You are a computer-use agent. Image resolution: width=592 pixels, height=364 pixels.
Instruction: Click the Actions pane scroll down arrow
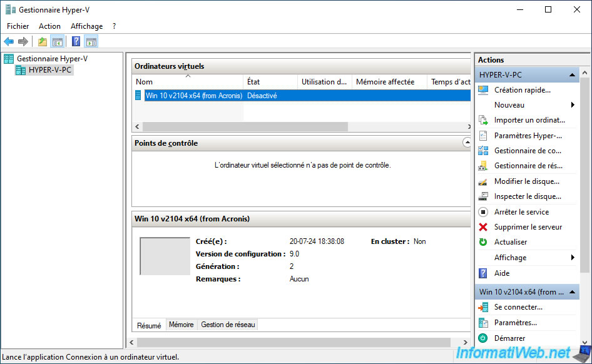pyautogui.click(x=584, y=342)
